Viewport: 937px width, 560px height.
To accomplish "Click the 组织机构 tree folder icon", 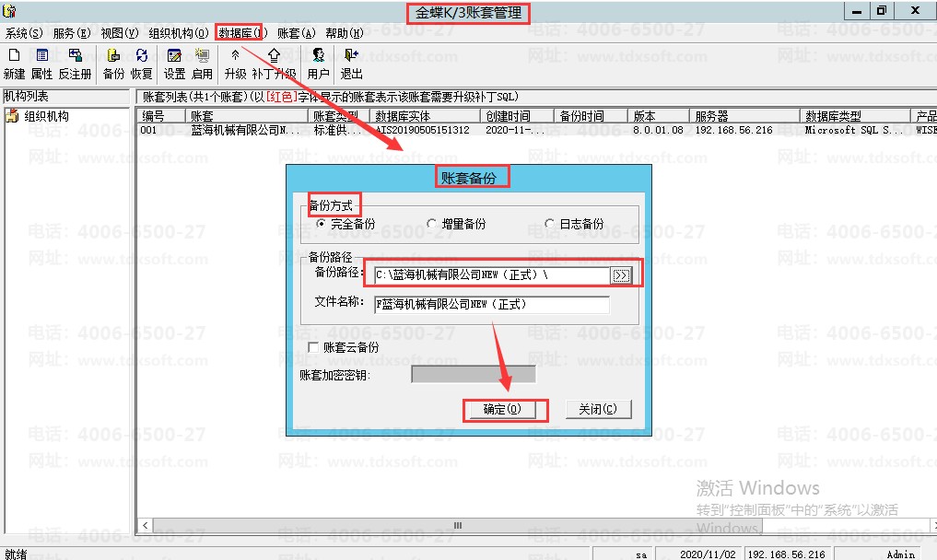I will tap(12, 116).
